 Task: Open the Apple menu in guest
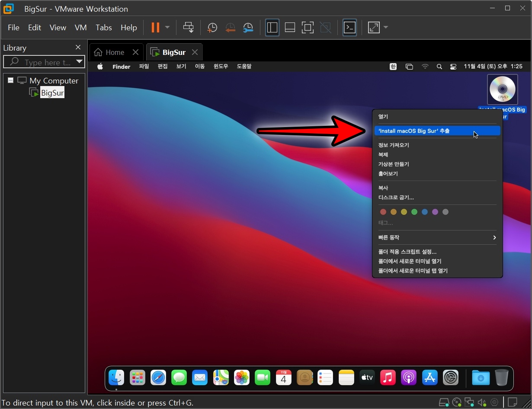tap(100, 67)
